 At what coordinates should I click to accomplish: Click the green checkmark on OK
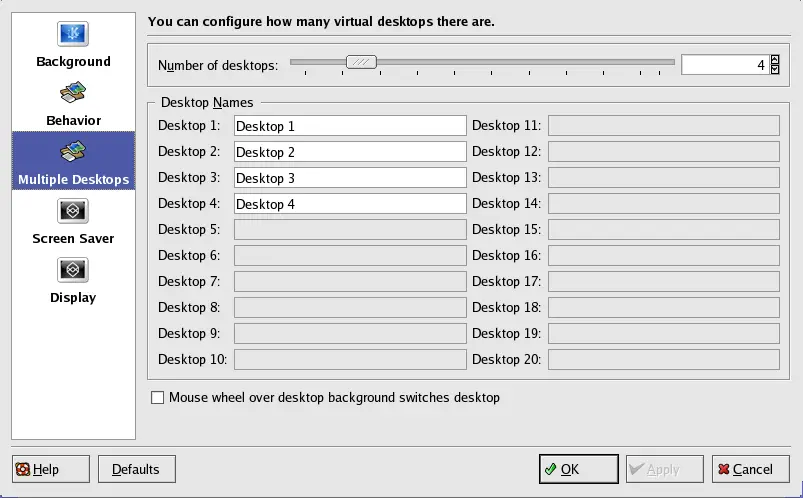[x=550, y=469]
